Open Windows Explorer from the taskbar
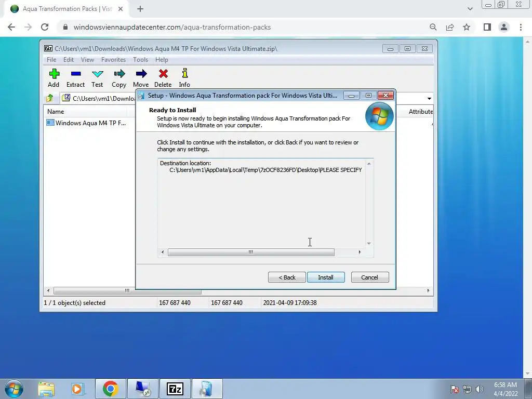Image resolution: width=532 pixels, height=399 pixels. [46, 389]
